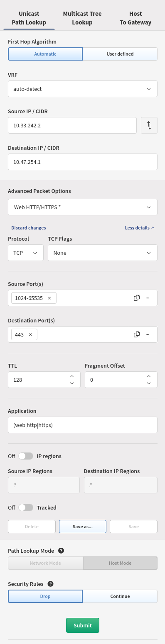Expand the Protocol TCP dropdown
The height and width of the screenshot is (644, 165).
click(26, 253)
